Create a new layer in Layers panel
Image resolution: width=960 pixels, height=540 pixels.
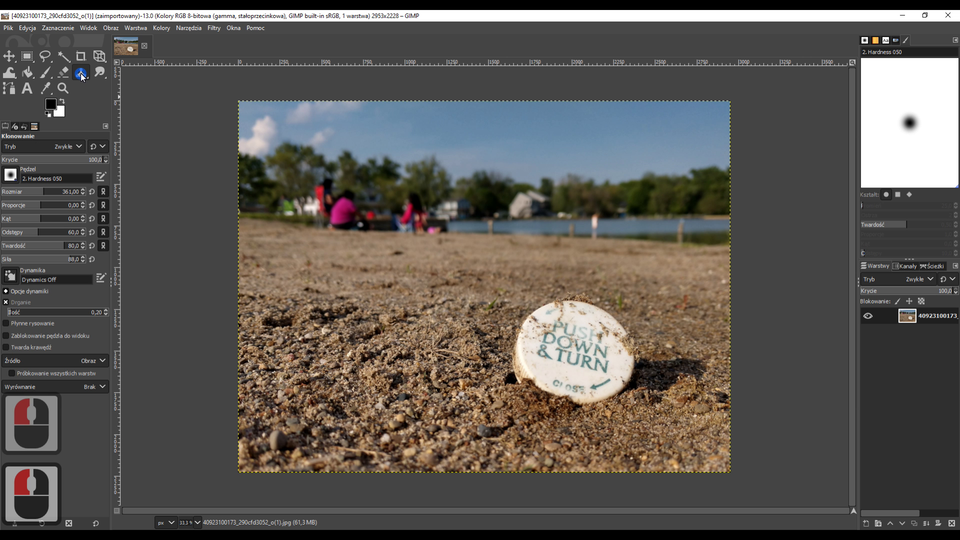(866, 523)
